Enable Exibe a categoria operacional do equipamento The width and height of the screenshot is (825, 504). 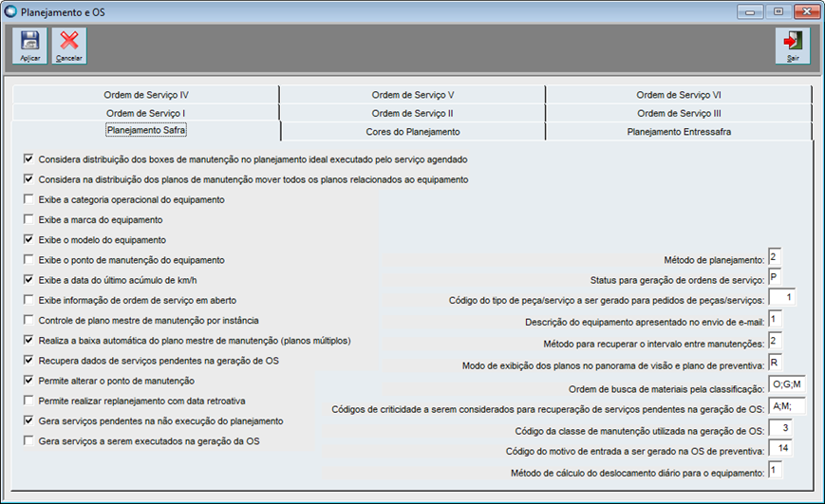[x=28, y=199]
